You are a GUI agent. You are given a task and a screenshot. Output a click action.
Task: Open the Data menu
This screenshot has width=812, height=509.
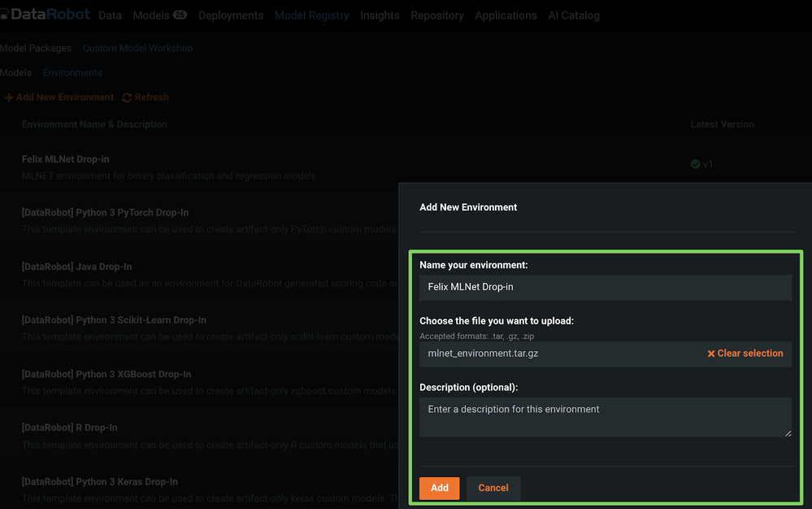[x=110, y=15]
